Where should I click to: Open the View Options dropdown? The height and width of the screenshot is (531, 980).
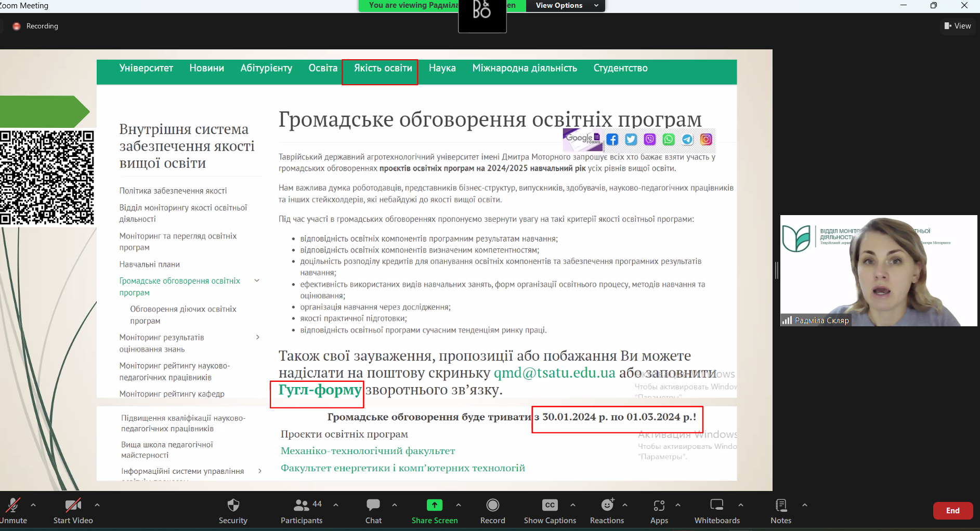[x=566, y=6]
